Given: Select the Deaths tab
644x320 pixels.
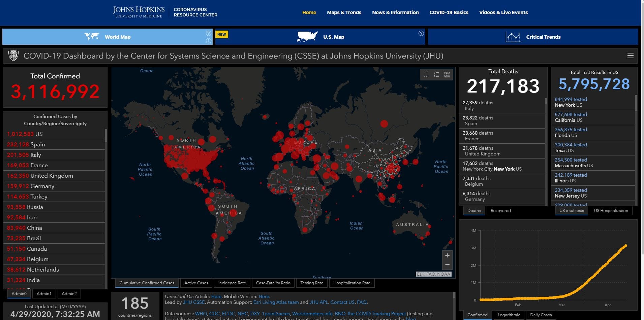Looking at the screenshot, I should coord(474,211).
